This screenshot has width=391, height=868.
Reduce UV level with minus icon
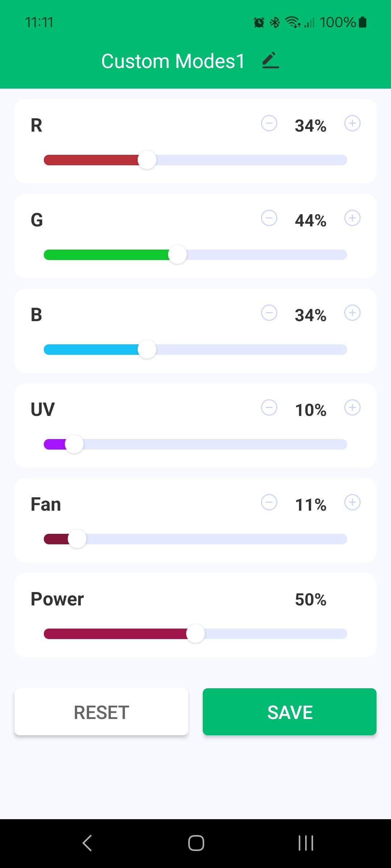pos(269,408)
